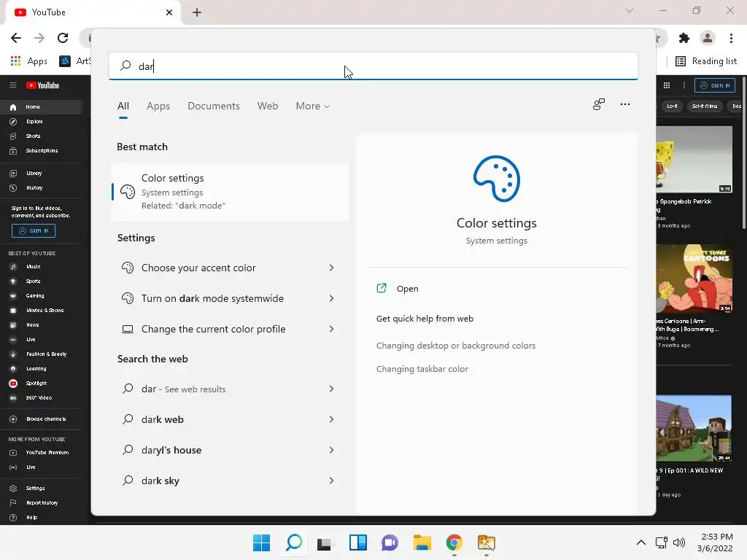This screenshot has height=560, width=747.
Task: Select the All search tab
Action: pos(123,106)
